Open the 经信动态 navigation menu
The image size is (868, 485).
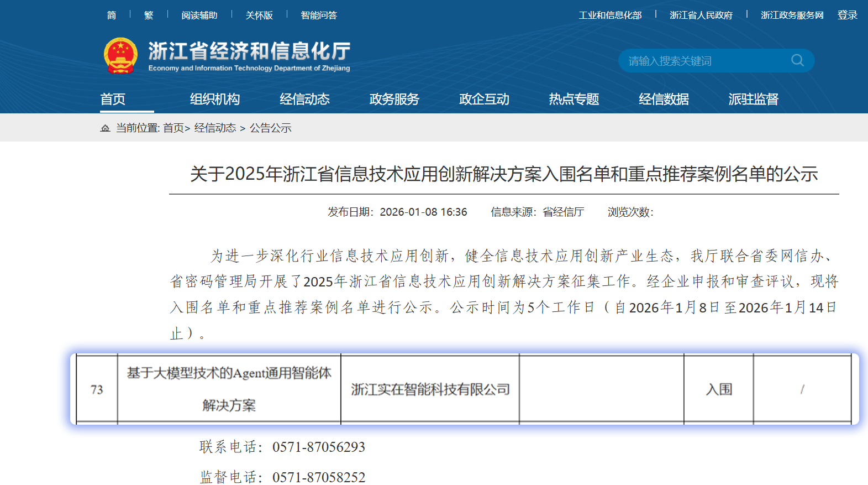coord(304,99)
